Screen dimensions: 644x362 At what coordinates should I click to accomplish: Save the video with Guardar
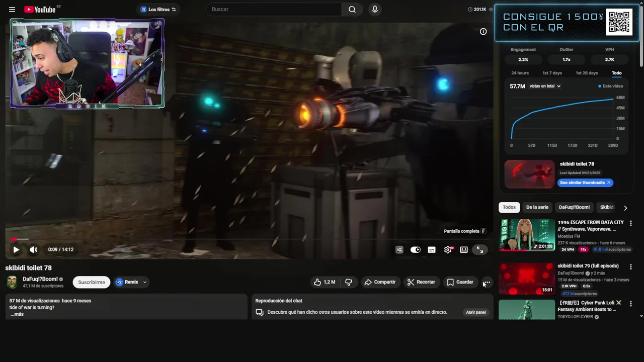tap(460, 282)
